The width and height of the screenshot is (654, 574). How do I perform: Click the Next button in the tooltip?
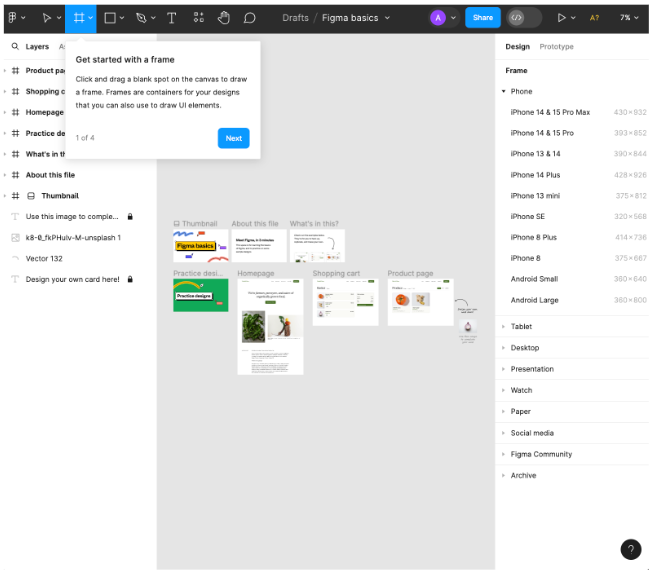234,138
